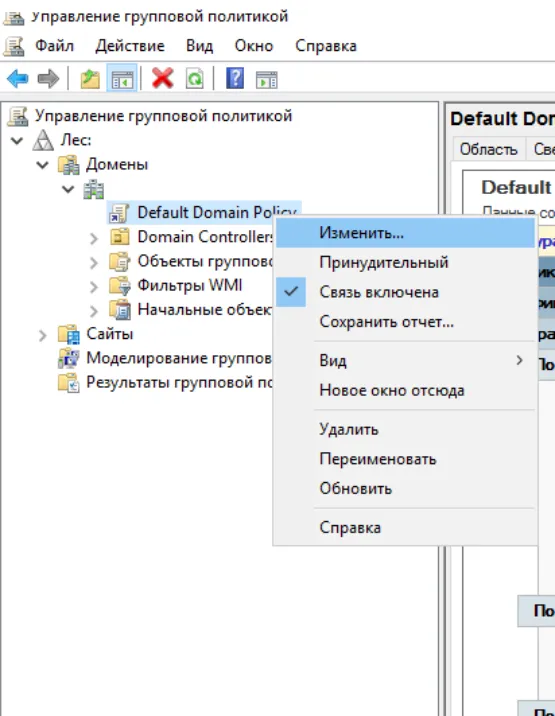Click the Начальные объекты folder icon

120,310
